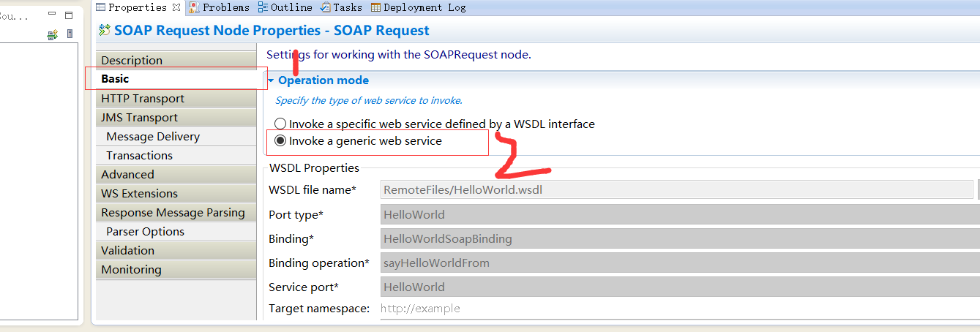Click the Outline tab icon

point(263,7)
